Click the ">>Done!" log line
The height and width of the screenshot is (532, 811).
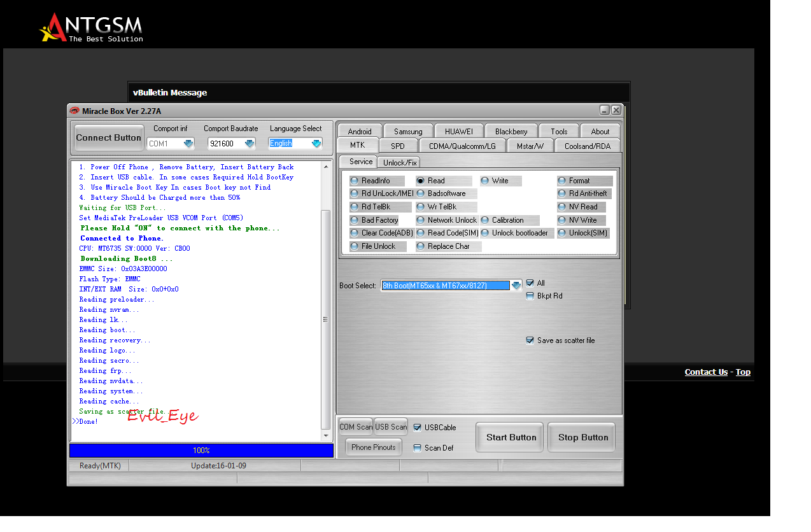coord(86,421)
